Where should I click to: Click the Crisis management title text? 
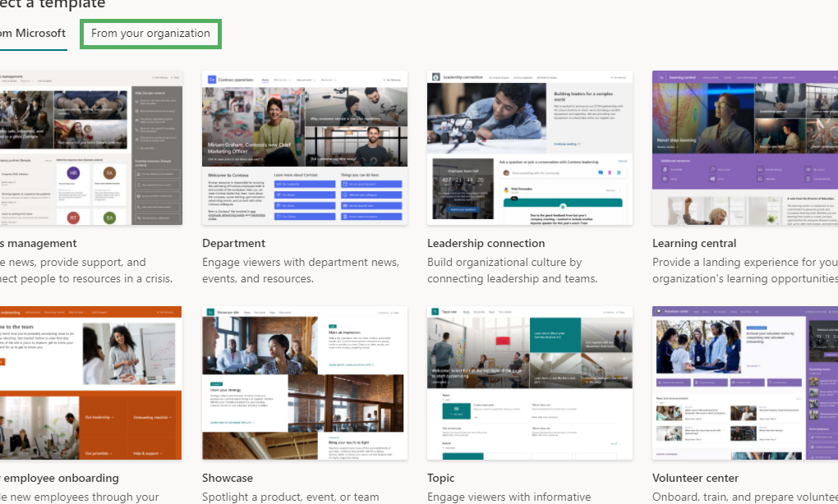tap(39, 243)
